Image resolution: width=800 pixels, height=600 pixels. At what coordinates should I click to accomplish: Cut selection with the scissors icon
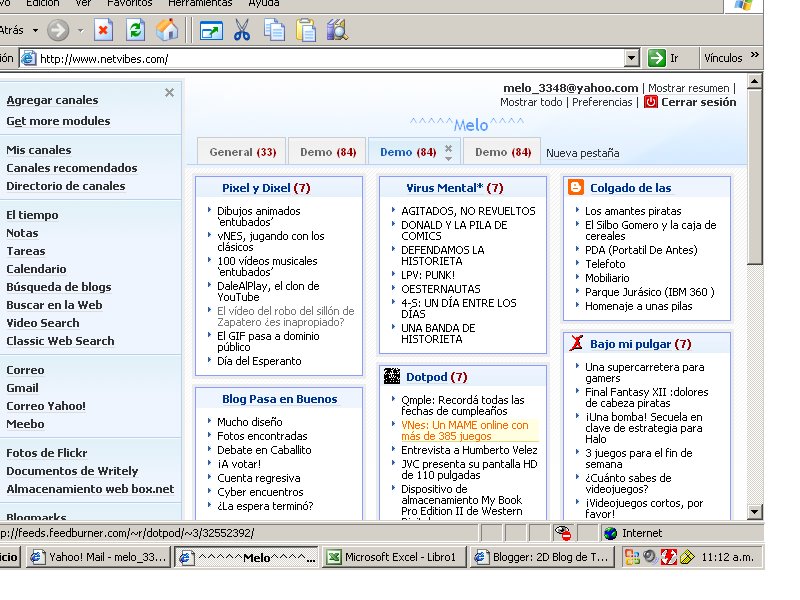(x=242, y=30)
